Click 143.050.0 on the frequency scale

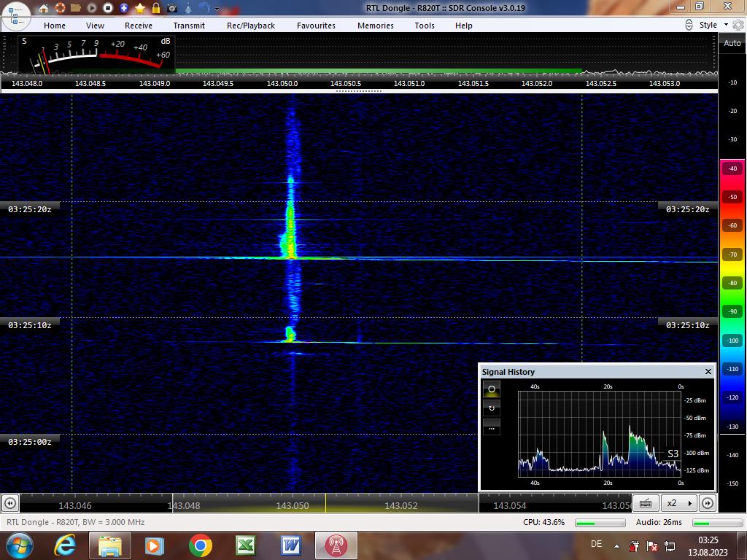[282, 83]
